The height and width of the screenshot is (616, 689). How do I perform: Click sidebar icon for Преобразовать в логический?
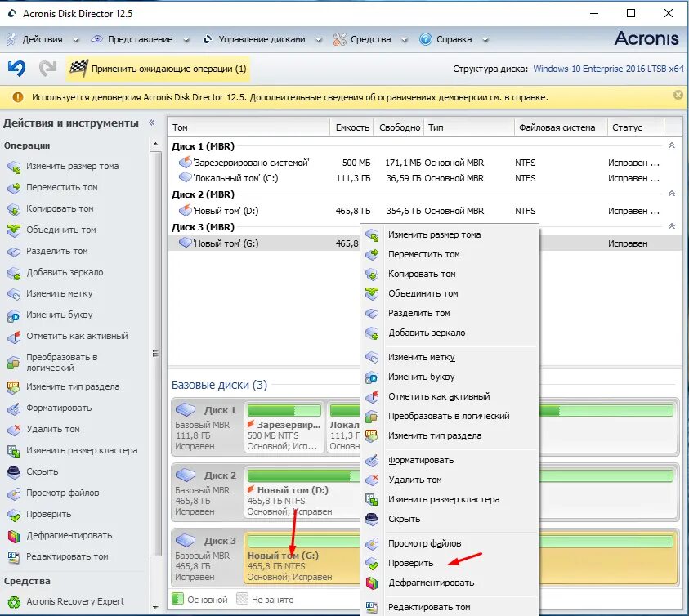coord(14,363)
